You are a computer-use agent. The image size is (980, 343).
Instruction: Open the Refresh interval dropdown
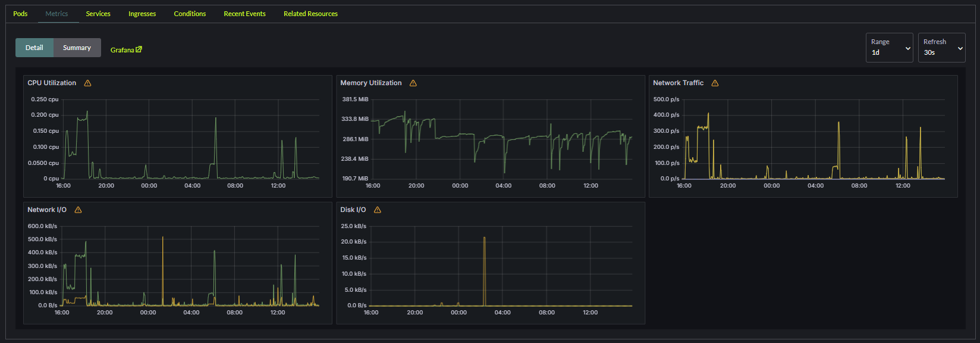pos(941,48)
